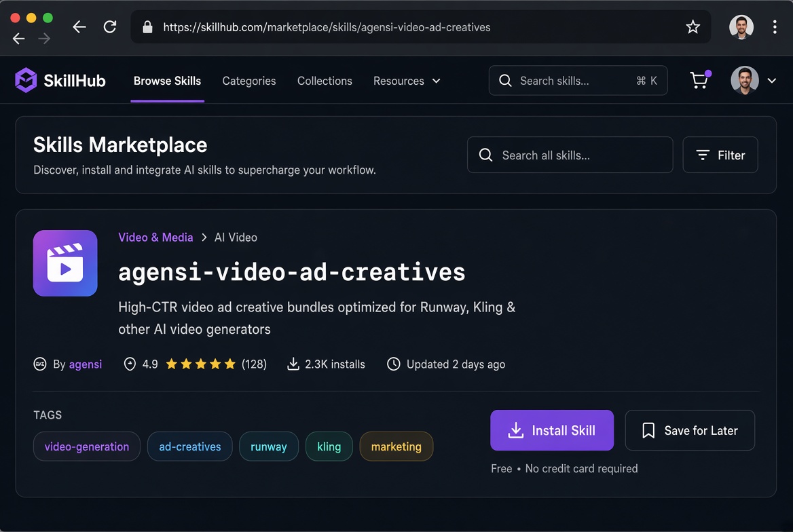Open the Categories tab
This screenshot has height=532, width=793.
(x=248, y=81)
